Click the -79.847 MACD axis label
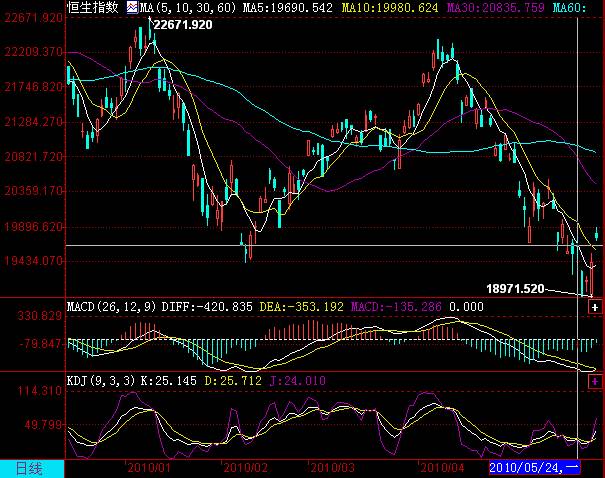The width and height of the screenshot is (605, 478). 41,343
